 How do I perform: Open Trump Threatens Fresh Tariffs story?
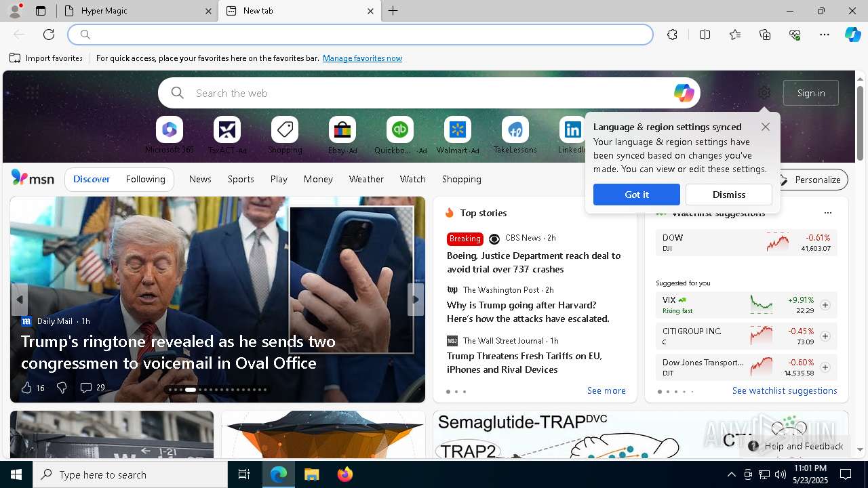click(x=524, y=363)
